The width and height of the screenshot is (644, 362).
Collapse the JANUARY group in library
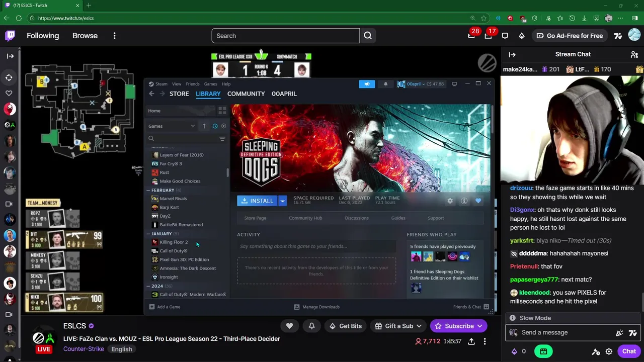tap(148, 234)
